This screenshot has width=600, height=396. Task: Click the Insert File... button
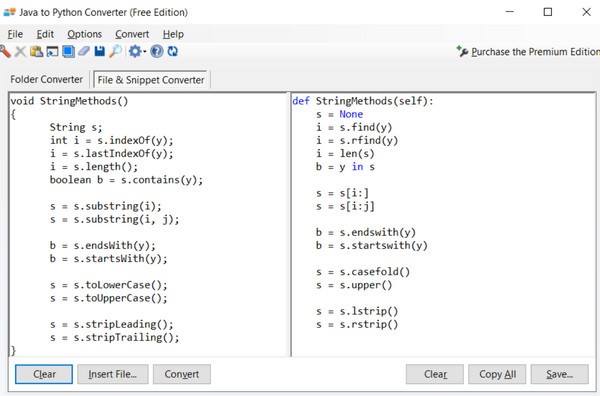[x=112, y=374]
